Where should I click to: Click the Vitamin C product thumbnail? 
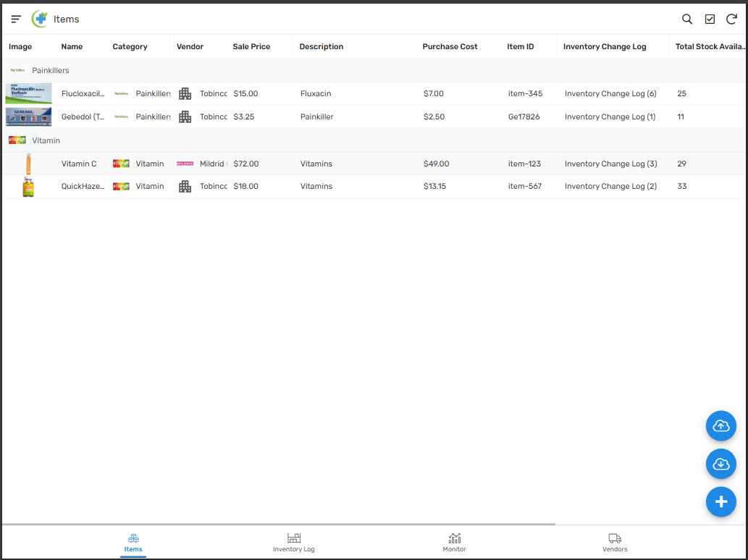tap(28, 164)
